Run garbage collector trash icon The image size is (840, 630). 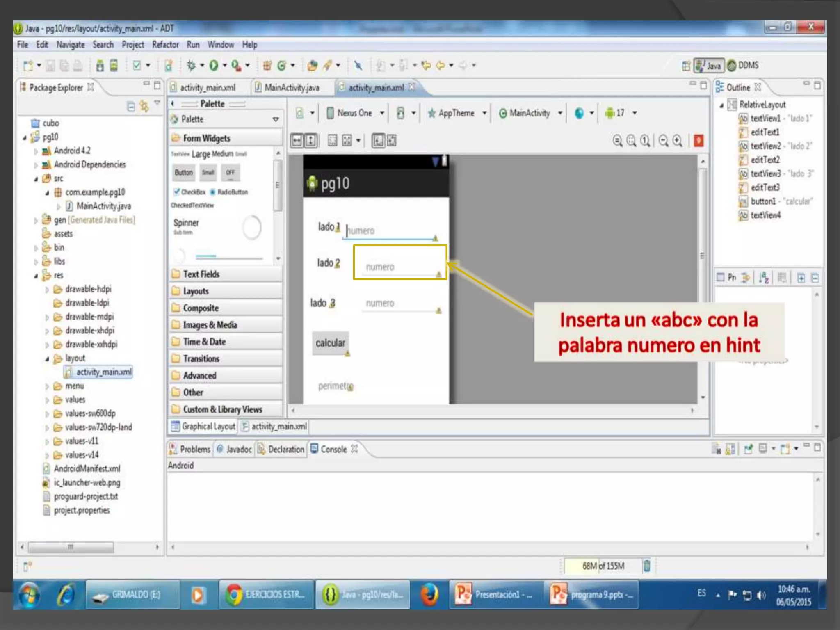coord(647,566)
